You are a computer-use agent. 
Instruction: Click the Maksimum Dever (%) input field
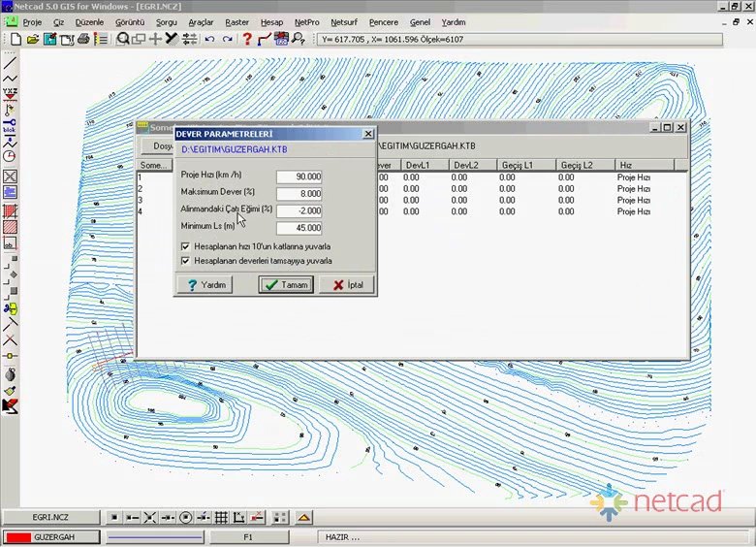(x=299, y=193)
